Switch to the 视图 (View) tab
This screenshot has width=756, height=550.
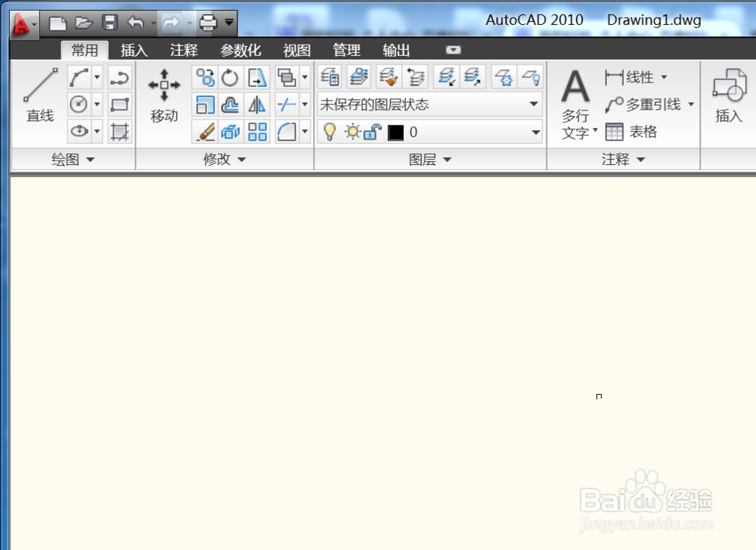[296, 50]
